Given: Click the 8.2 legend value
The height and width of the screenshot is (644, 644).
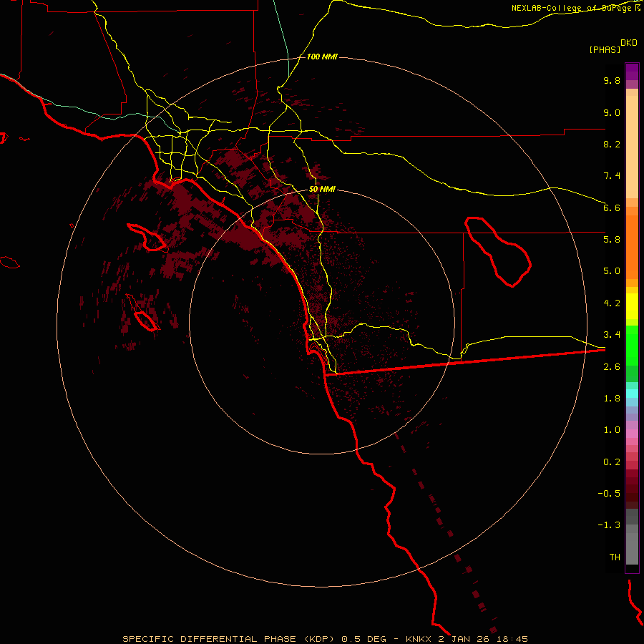Looking at the screenshot, I should tap(612, 144).
